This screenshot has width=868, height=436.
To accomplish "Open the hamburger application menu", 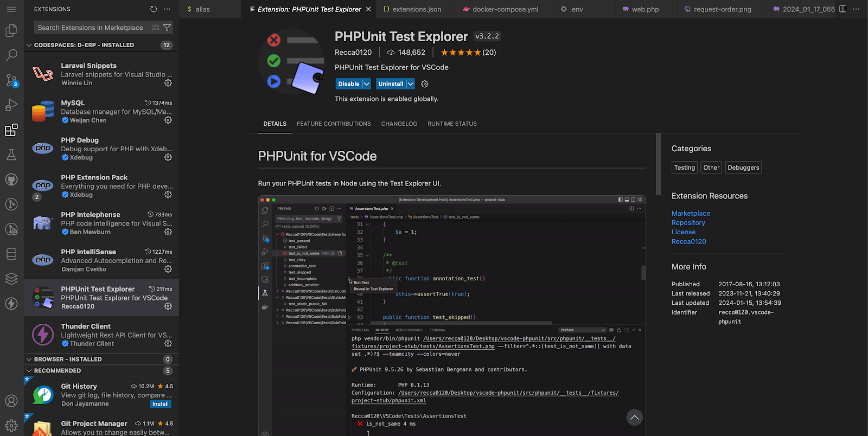I will click(x=11, y=9).
